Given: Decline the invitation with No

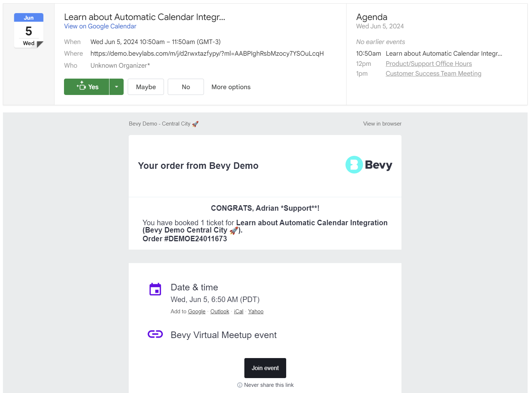Looking at the screenshot, I should point(186,87).
